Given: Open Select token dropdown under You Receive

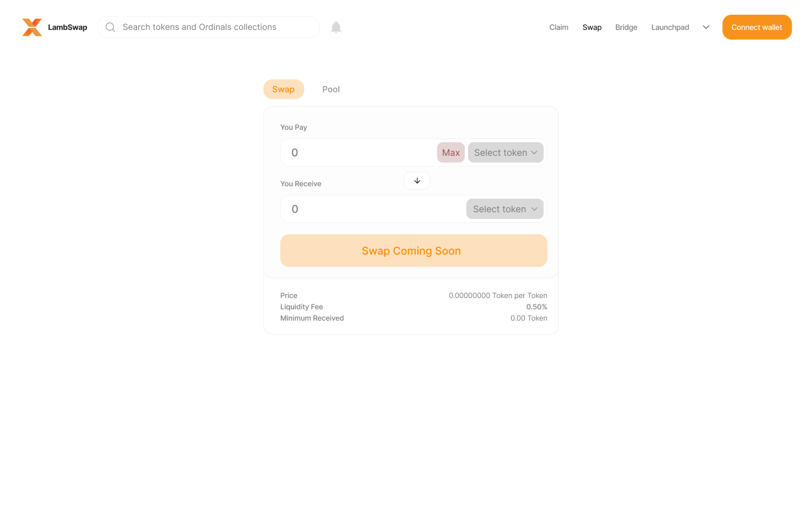Looking at the screenshot, I should click(x=505, y=209).
